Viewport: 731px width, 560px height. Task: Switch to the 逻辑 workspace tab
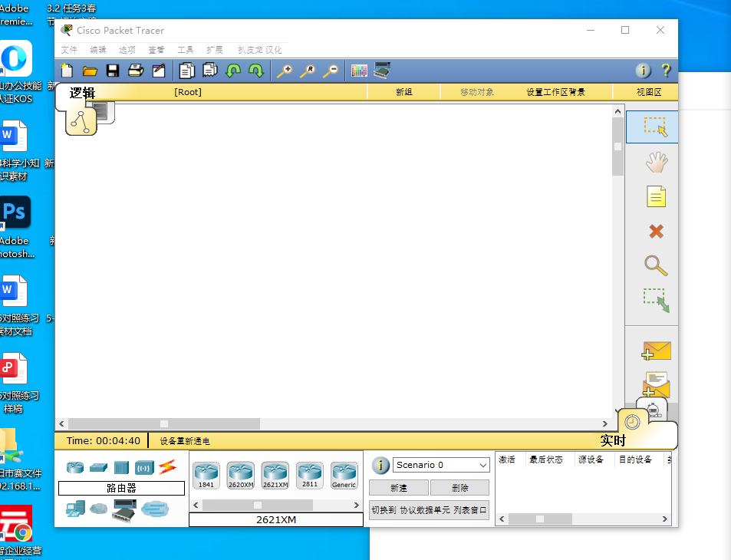click(x=82, y=93)
